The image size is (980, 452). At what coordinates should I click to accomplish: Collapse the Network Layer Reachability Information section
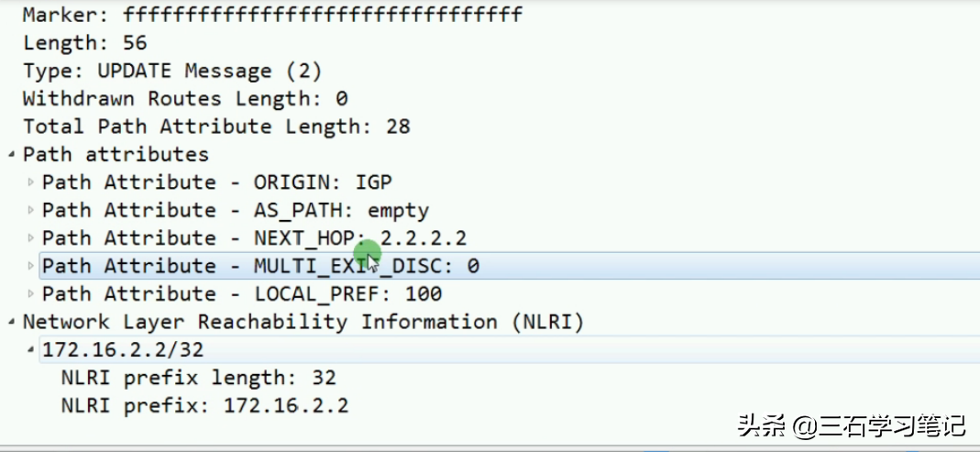click(x=12, y=323)
